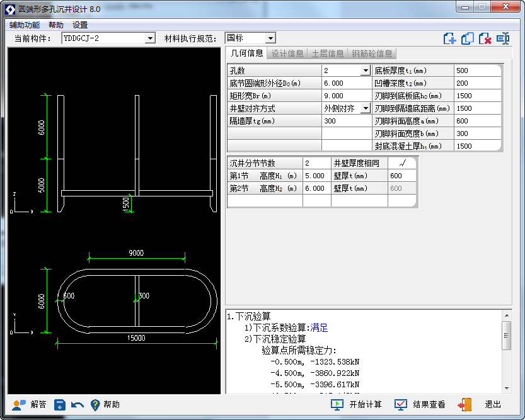Click the "1.下沉验算" heading
The image size is (525, 420).
point(249,316)
